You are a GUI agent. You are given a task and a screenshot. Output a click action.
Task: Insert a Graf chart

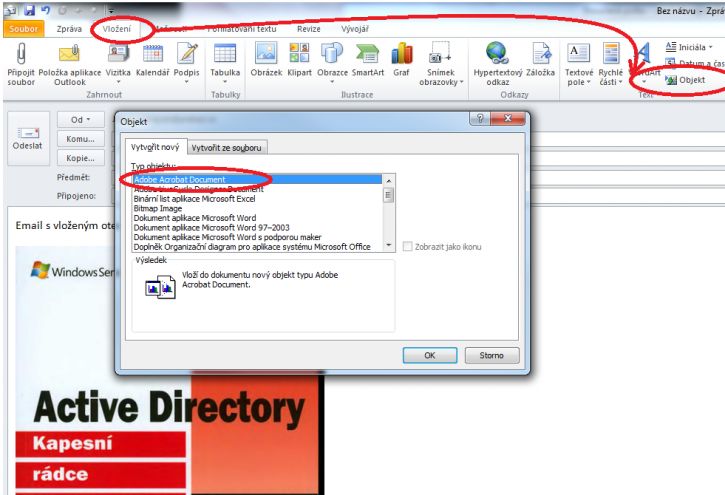pyautogui.click(x=401, y=60)
